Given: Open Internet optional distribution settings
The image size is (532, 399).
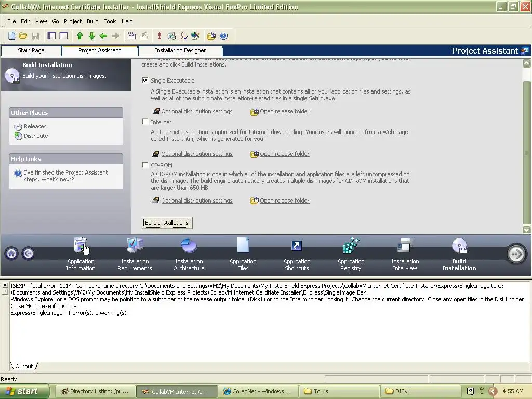Looking at the screenshot, I should (x=197, y=154).
